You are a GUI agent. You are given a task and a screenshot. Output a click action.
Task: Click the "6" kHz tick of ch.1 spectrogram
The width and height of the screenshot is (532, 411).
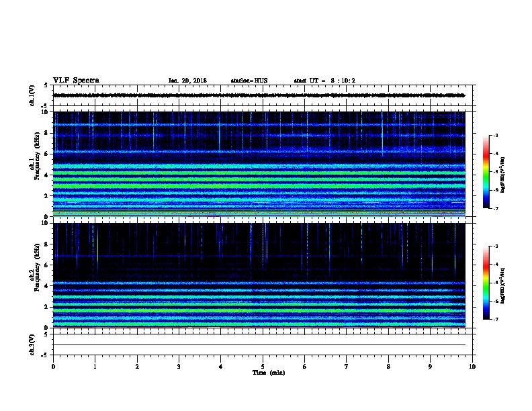click(46, 154)
